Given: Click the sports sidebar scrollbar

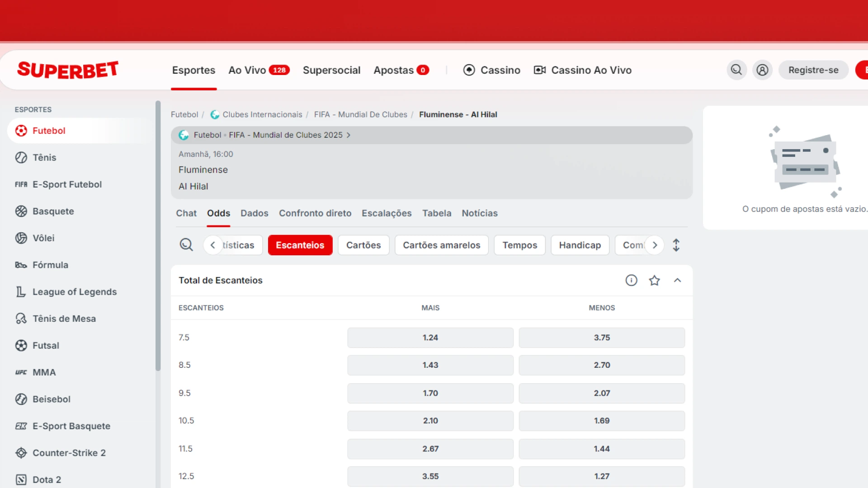Looking at the screenshot, I should tap(158, 236).
